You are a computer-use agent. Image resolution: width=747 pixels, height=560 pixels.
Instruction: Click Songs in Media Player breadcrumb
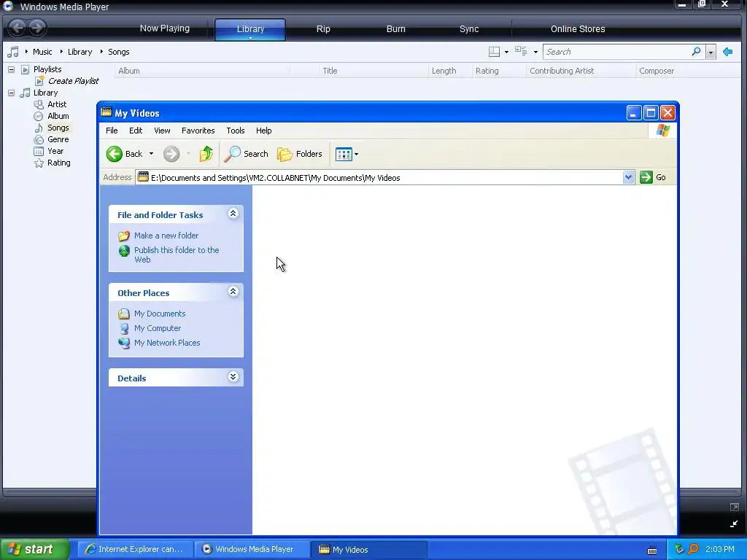(x=119, y=52)
